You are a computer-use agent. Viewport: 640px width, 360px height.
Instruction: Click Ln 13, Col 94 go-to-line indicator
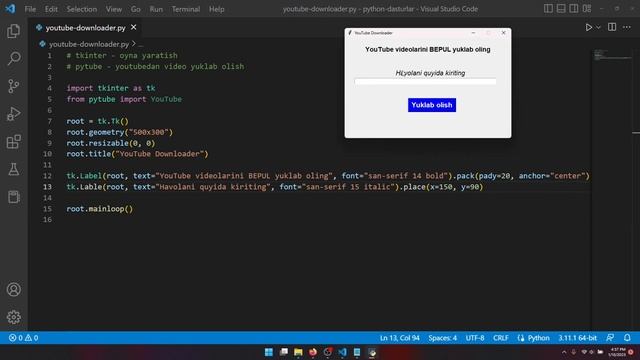pyautogui.click(x=400, y=338)
